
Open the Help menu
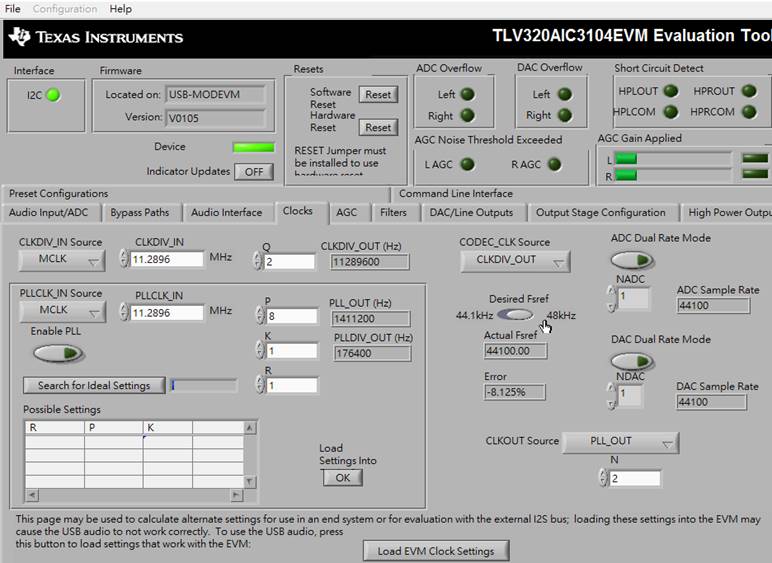121,9
